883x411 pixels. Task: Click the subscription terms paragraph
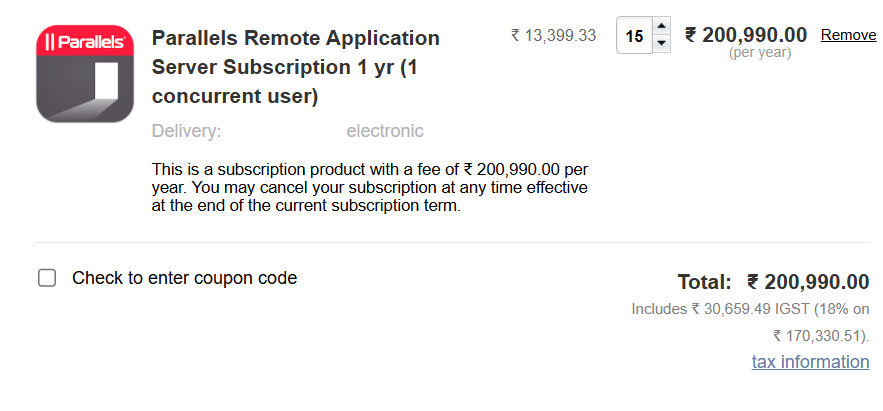tap(369, 187)
